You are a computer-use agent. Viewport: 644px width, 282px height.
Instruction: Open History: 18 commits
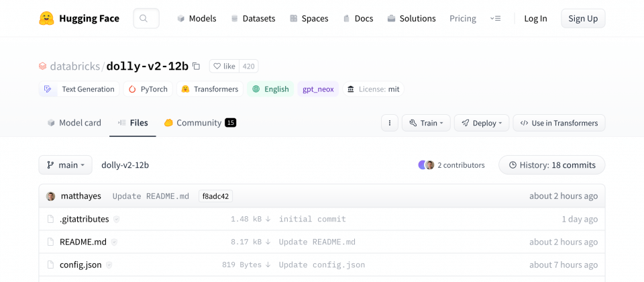[x=551, y=165]
